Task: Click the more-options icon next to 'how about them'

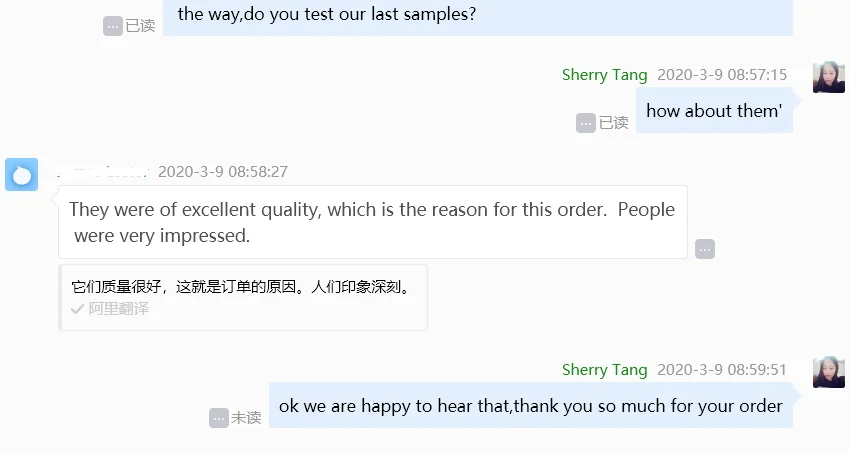Action: point(586,123)
